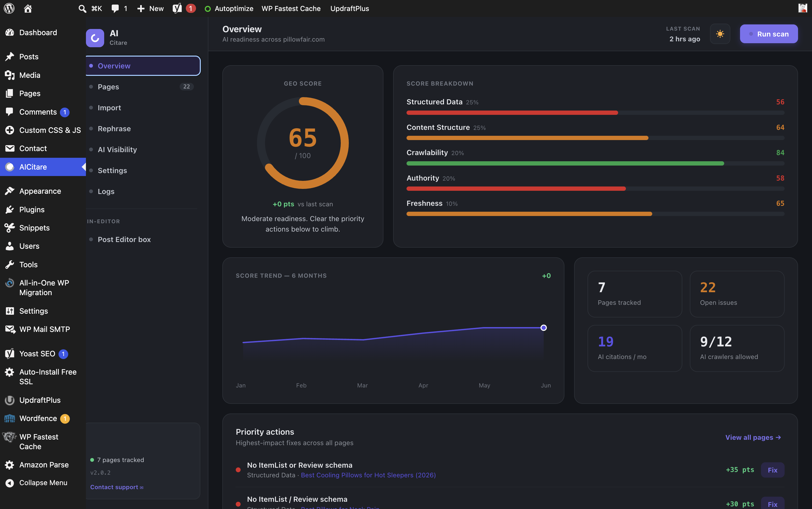The width and height of the screenshot is (812, 509).
Task: Open Amazon Parse menu
Action: click(43, 464)
